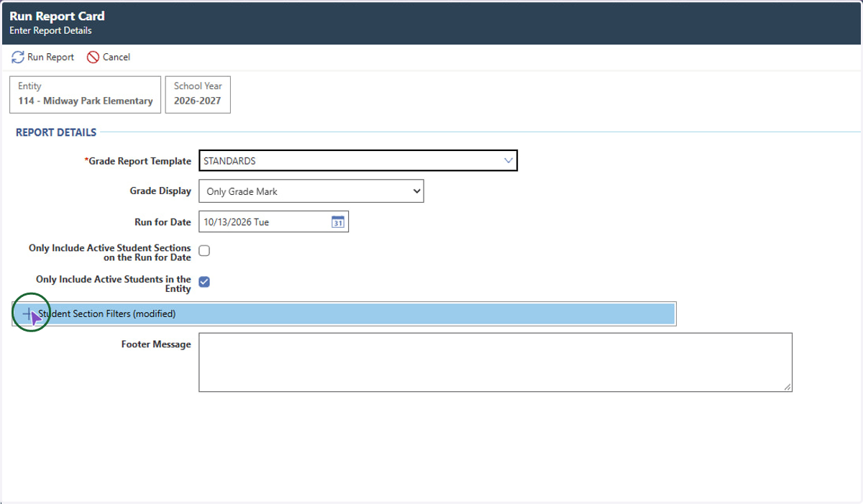
Task: Click the Cancel button label
Action: (117, 57)
